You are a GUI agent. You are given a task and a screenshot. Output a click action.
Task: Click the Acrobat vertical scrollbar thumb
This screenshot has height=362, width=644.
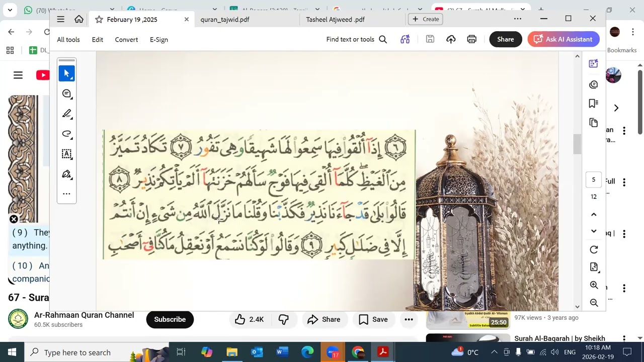pos(577,145)
